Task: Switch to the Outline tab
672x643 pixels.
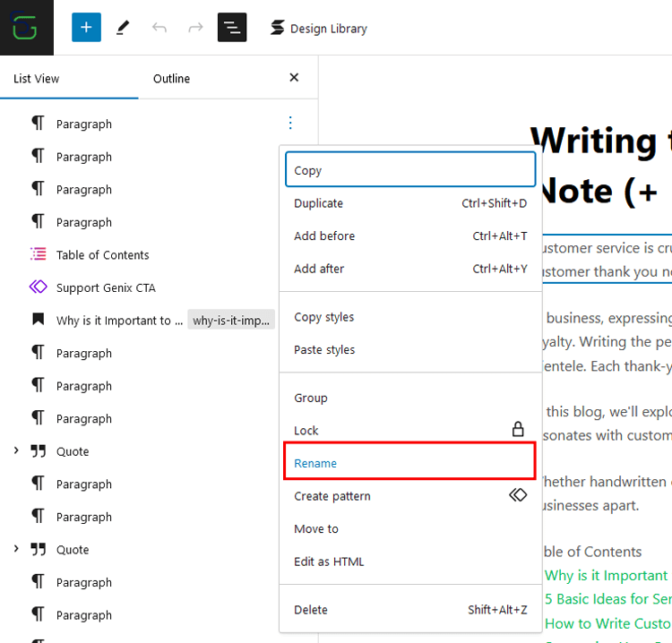Action: [171, 79]
